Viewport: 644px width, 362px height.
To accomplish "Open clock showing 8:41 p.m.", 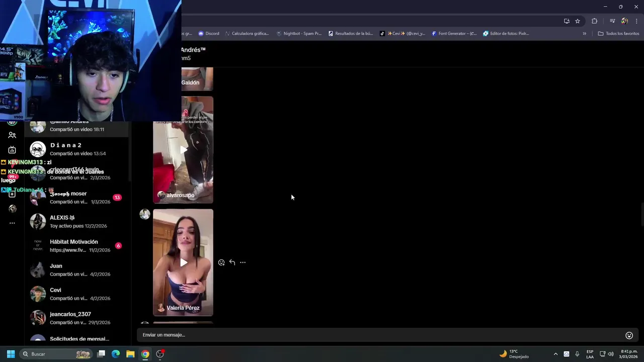I will [629, 354].
